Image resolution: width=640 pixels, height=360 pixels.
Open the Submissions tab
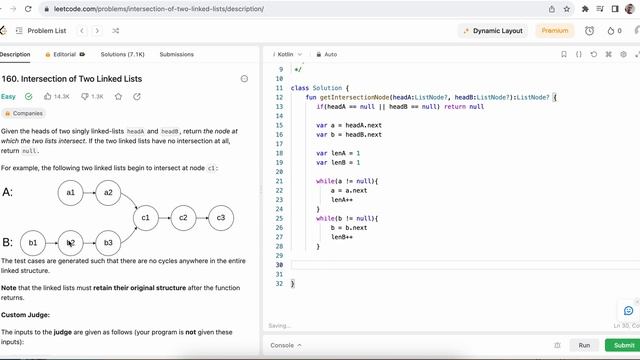click(x=177, y=54)
